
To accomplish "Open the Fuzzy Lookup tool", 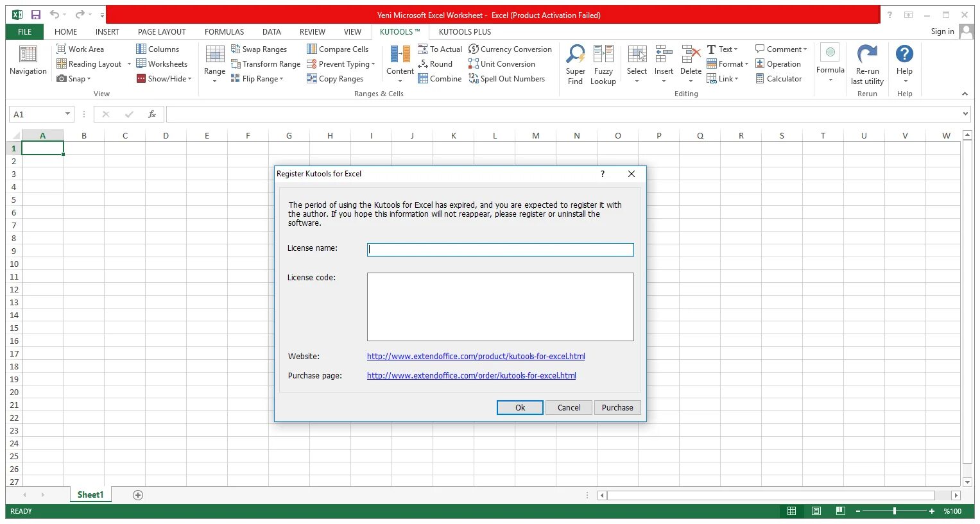I will pyautogui.click(x=603, y=64).
